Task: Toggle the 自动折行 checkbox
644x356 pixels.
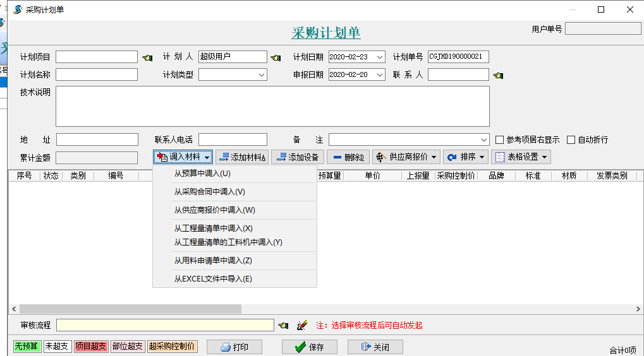Action: click(571, 140)
